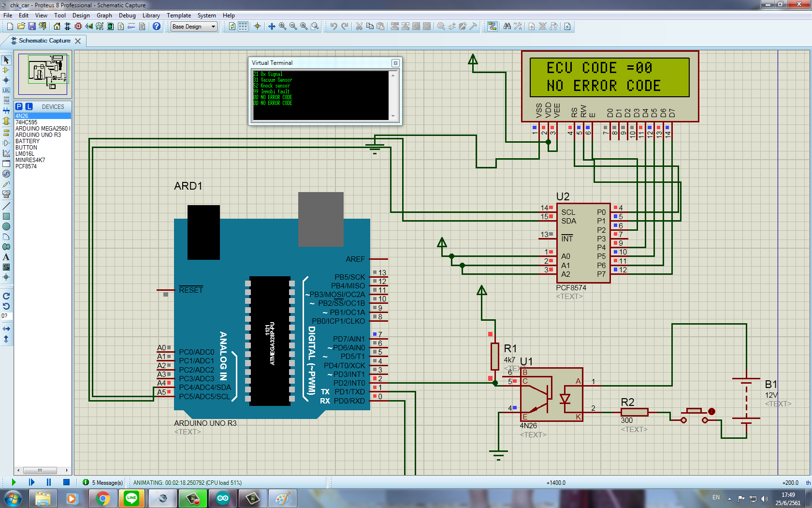
Task: Click the Zoom In magnifier icon
Action: coord(282,27)
